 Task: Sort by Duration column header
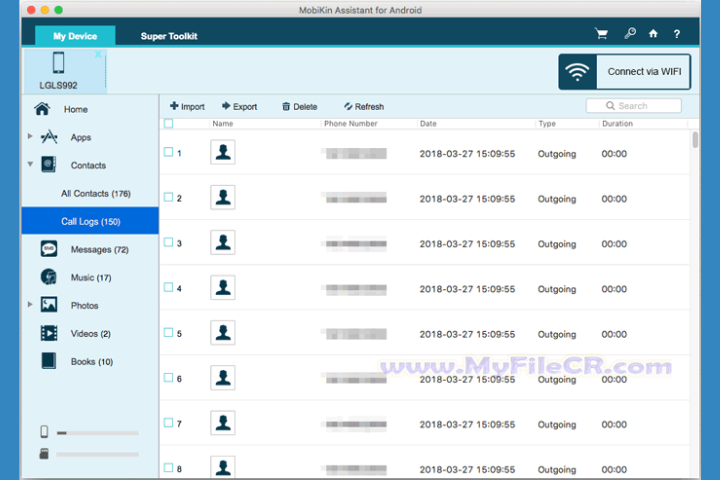pos(617,124)
